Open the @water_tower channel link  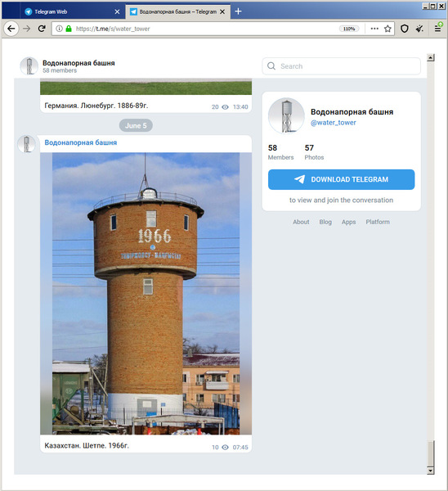(334, 123)
